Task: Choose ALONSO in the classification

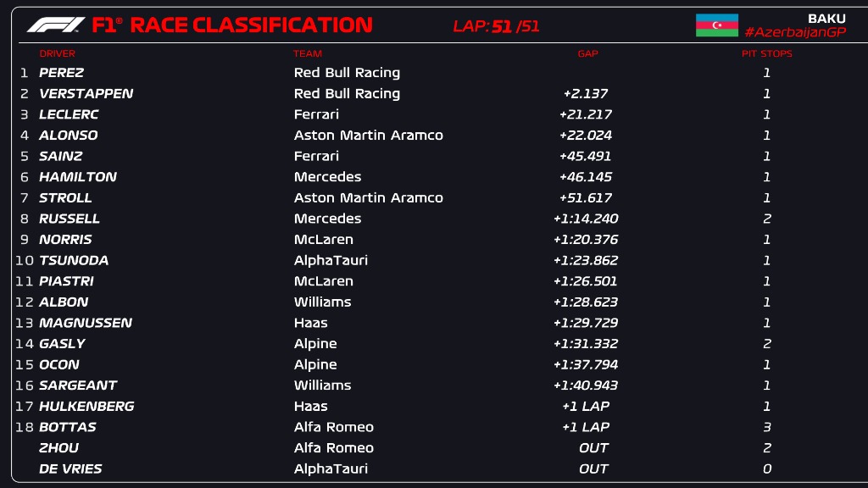Action: tap(68, 136)
